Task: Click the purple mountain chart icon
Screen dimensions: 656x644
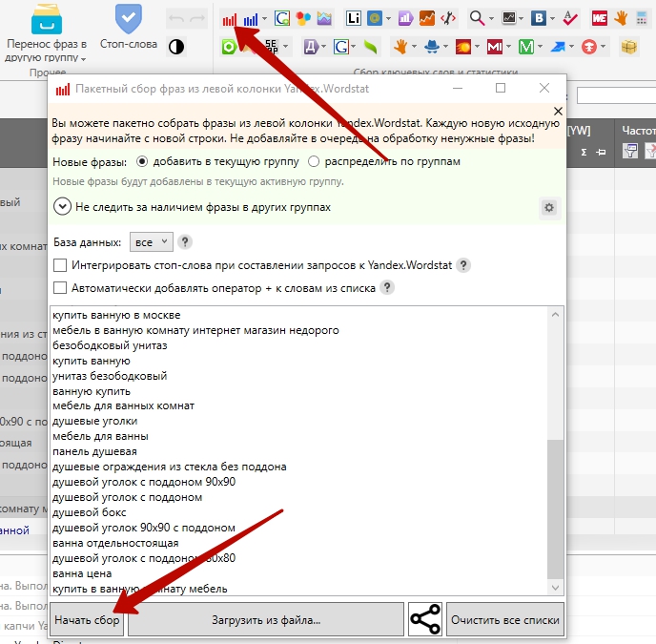Action: (x=324, y=18)
